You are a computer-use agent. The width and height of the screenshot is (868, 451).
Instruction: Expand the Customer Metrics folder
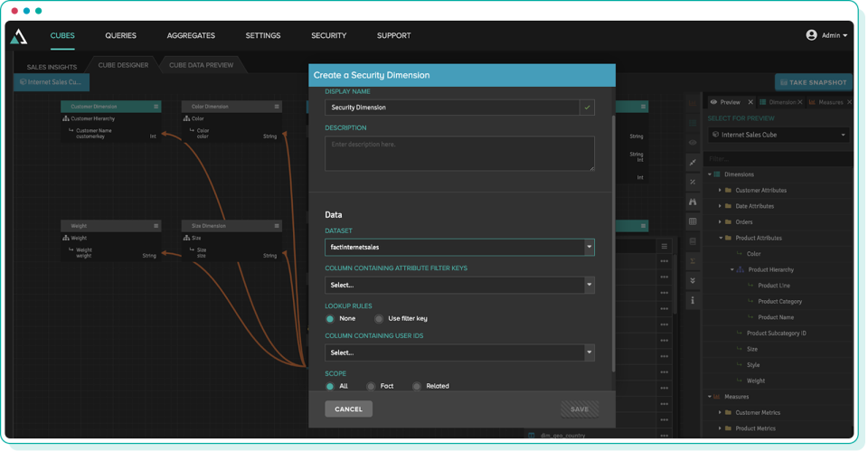pos(721,413)
